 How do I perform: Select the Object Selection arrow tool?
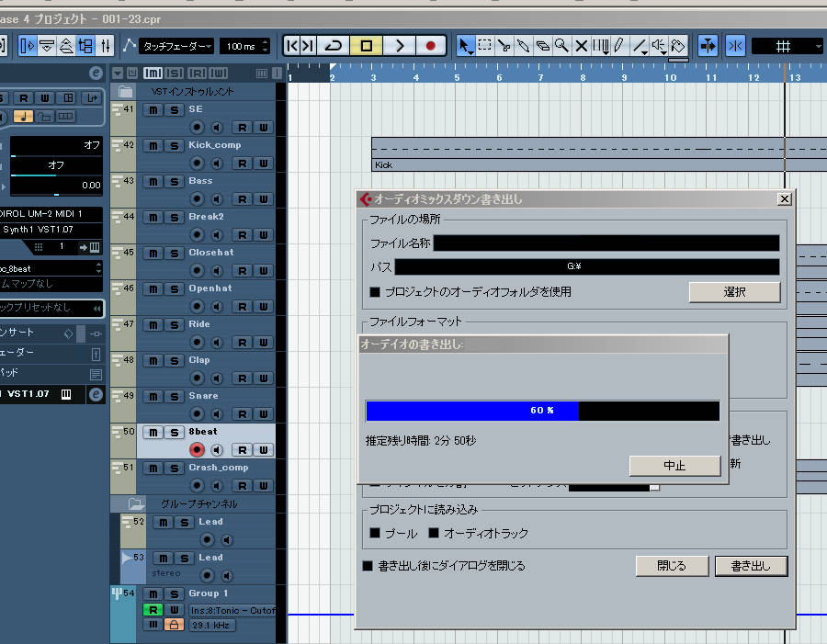tap(465, 46)
